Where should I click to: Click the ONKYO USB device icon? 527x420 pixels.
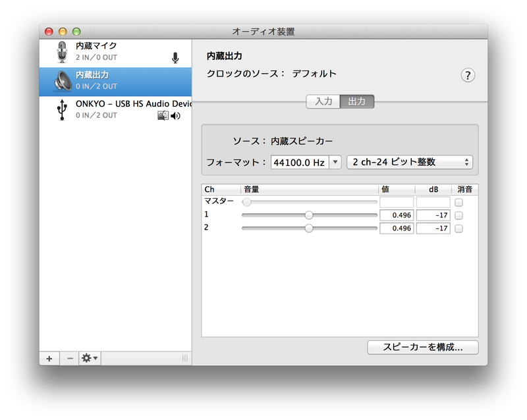click(x=62, y=110)
